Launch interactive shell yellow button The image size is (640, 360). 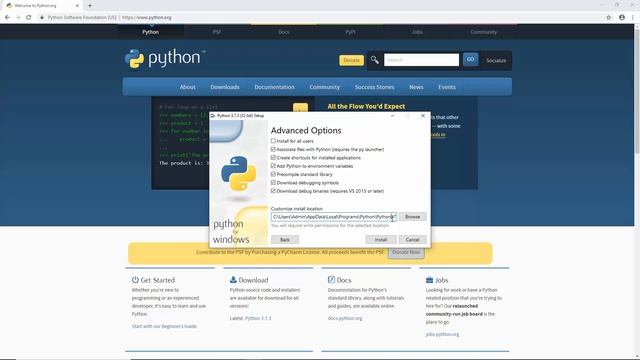point(300,108)
